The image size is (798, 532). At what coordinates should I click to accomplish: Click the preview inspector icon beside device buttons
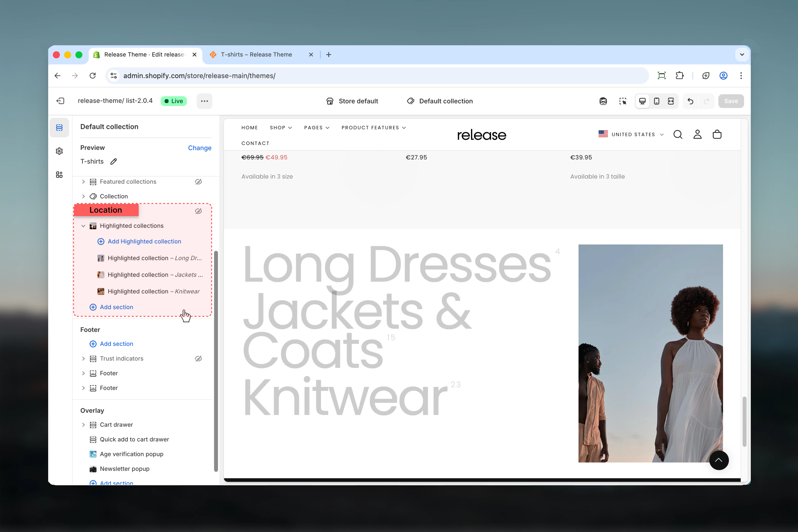[603, 101]
